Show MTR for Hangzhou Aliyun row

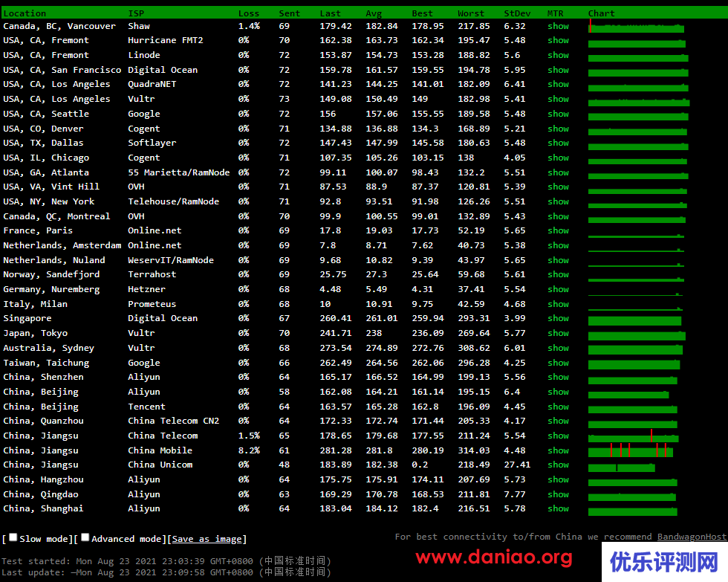(558, 479)
